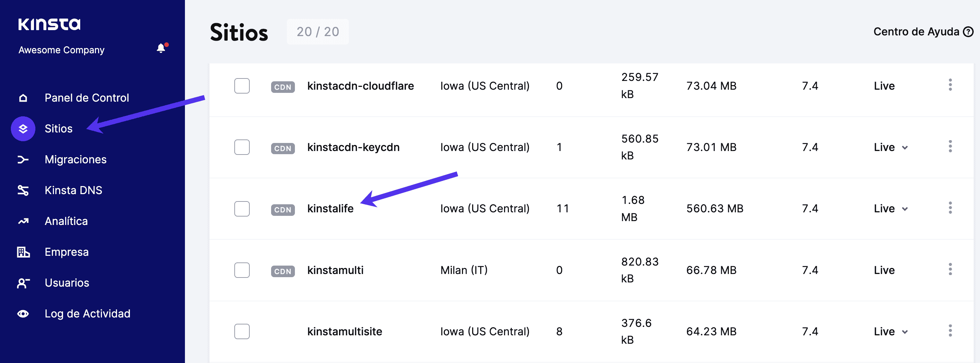Expand the Live dropdown for kinstamultisite
This screenshot has height=363, width=980.
(x=905, y=332)
